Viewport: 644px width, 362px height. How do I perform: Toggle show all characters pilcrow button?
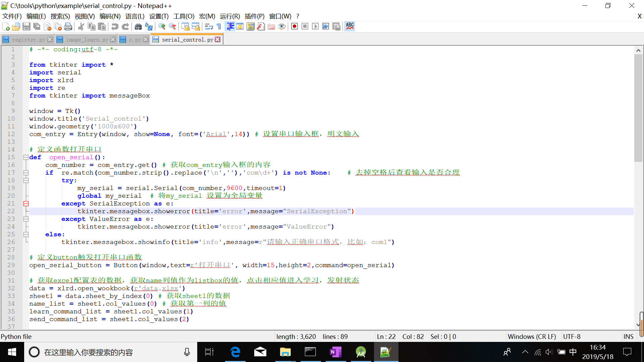click(x=219, y=26)
